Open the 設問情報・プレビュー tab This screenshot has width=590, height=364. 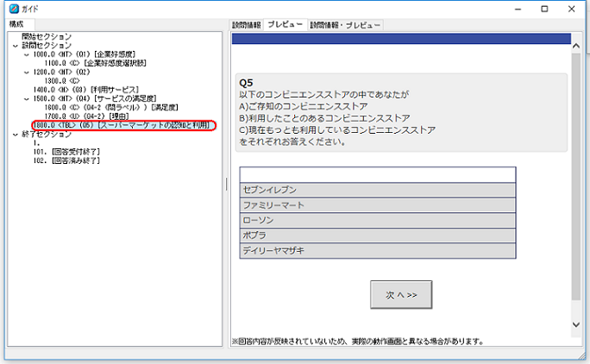tap(345, 25)
